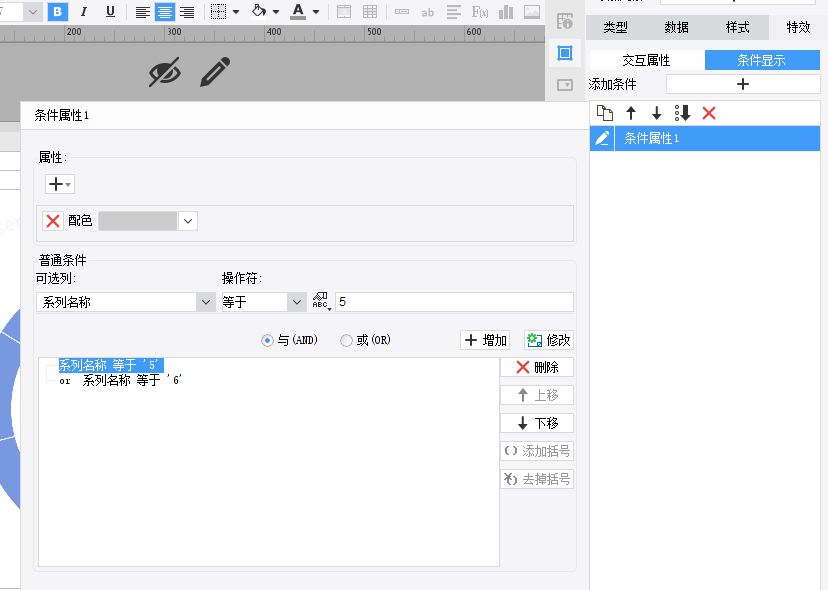Remove the 配色 property with red X
Screen dimensions: 828x590
coord(53,221)
